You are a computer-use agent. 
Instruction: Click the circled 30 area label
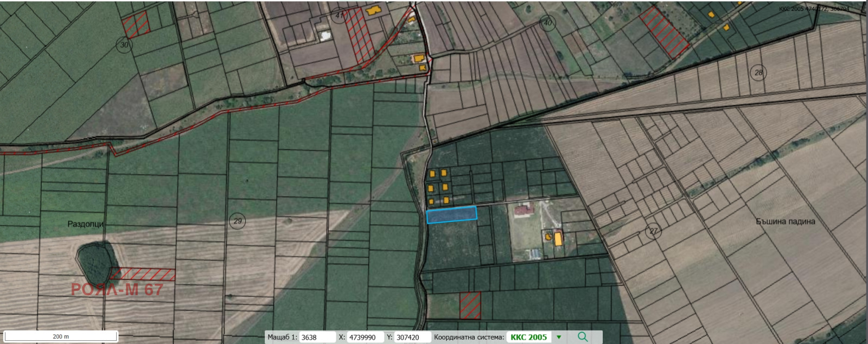[125, 45]
